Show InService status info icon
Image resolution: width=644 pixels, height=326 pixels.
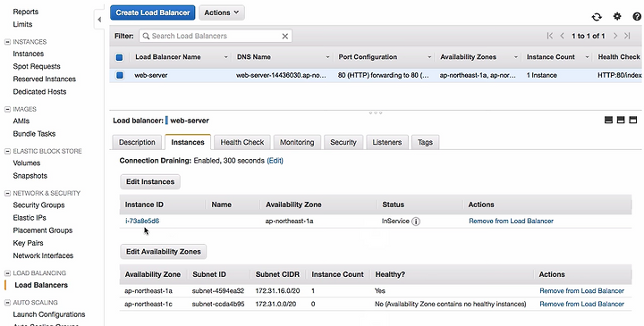coord(416,222)
